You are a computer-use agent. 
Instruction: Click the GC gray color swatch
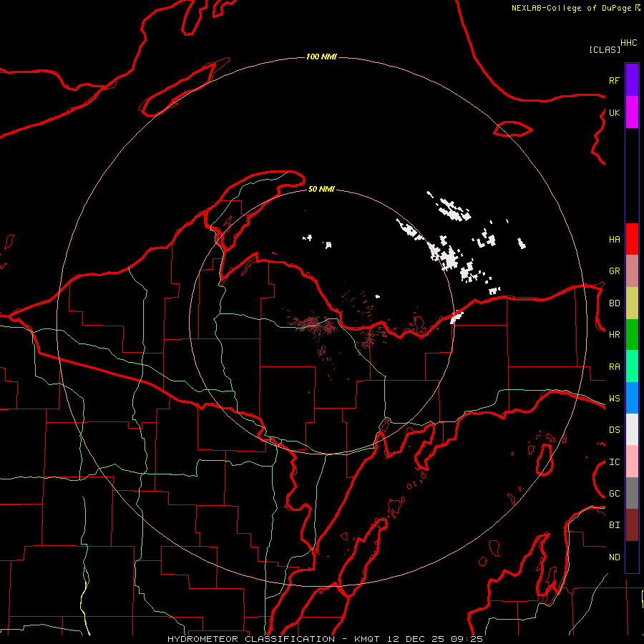point(632,493)
